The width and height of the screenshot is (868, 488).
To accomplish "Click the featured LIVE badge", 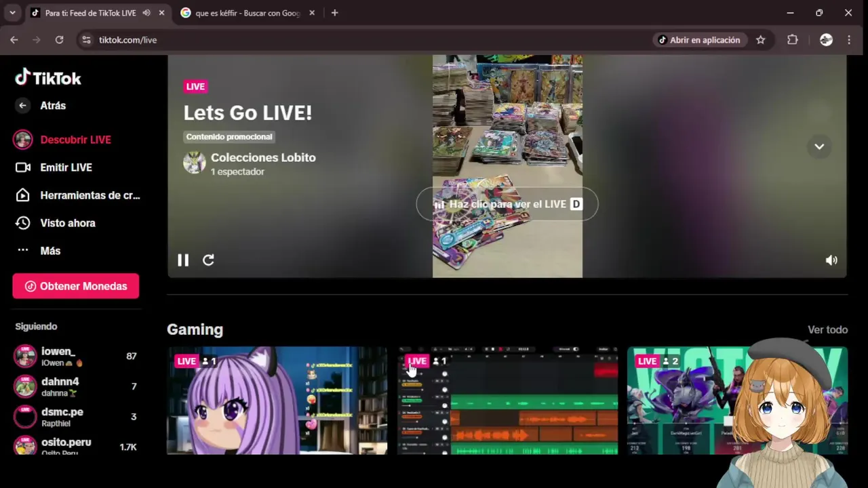I will [195, 86].
